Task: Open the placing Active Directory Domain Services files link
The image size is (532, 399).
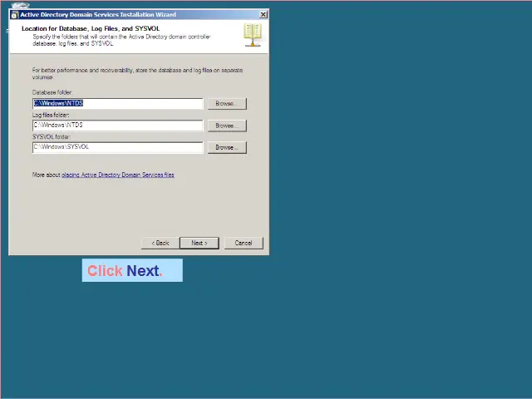Action: click(x=118, y=175)
